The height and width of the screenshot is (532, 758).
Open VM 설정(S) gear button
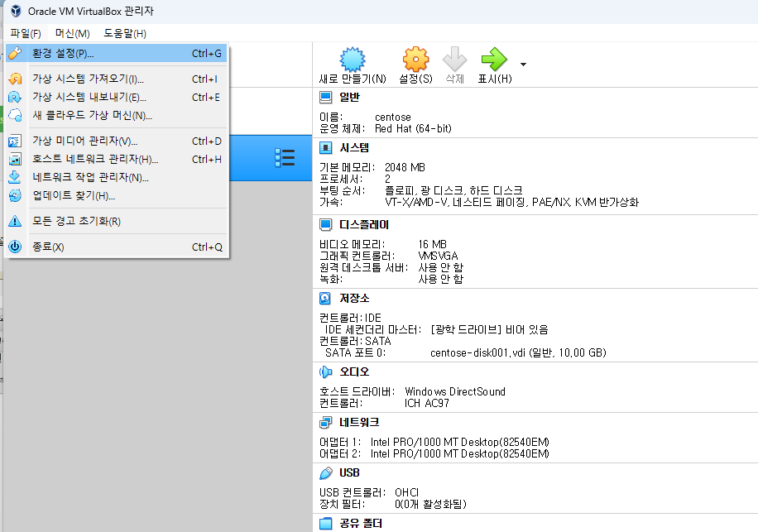(415, 65)
